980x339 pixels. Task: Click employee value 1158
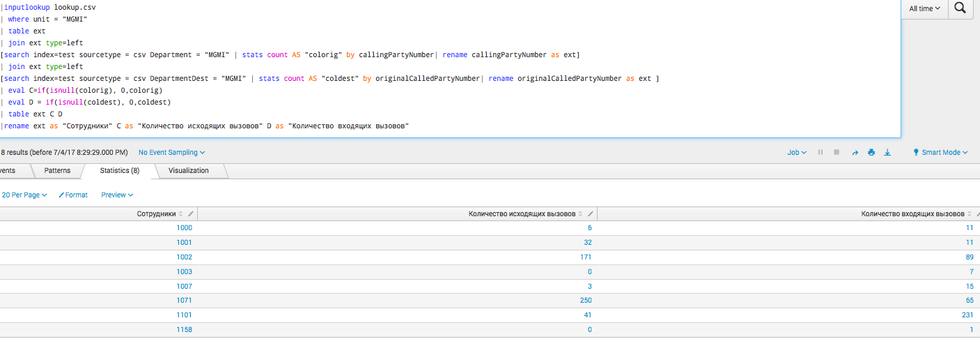tap(185, 330)
